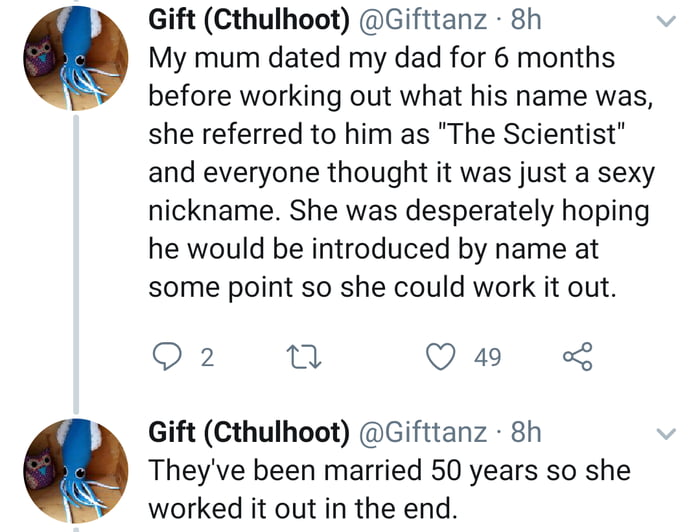700x532 pixels.
Task: Open the 8h timestamp of the first tweet
Action: click(525, 20)
